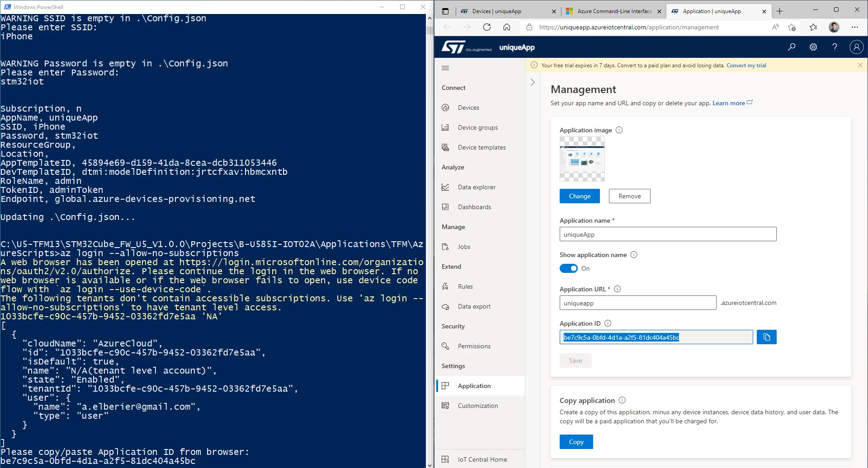This screenshot has width=868, height=468.
Task: Switch to the Azure Command-Line Interface tab
Action: click(x=614, y=11)
